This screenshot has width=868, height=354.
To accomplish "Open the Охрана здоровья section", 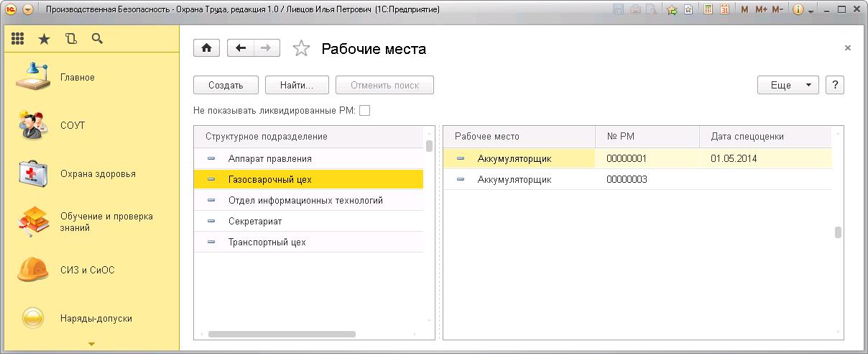I will [x=98, y=173].
